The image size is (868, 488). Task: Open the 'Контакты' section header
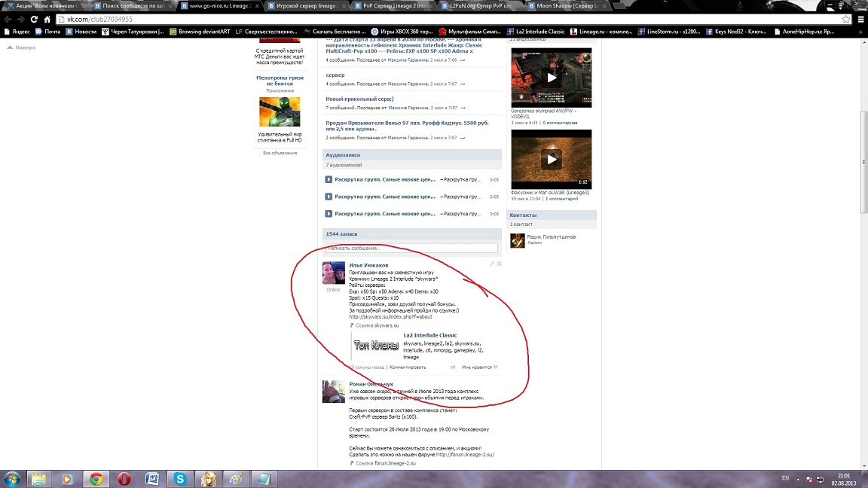[x=552, y=215]
